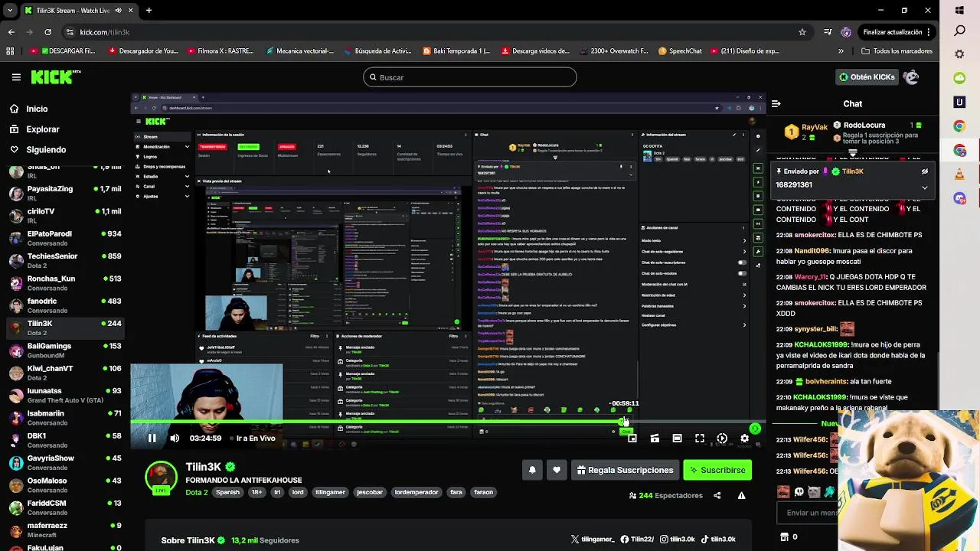Open the chat shop bag icon

tap(783, 537)
